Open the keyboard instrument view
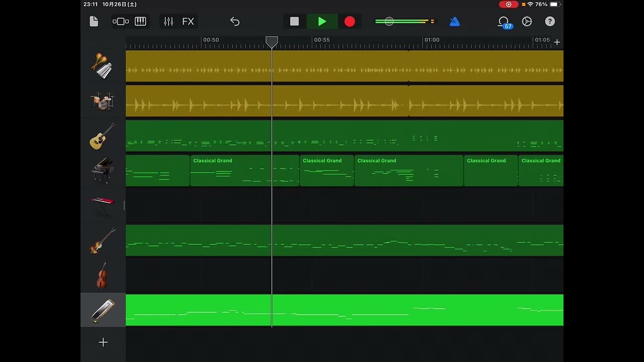The height and width of the screenshot is (362, 644). [x=140, y=22]
